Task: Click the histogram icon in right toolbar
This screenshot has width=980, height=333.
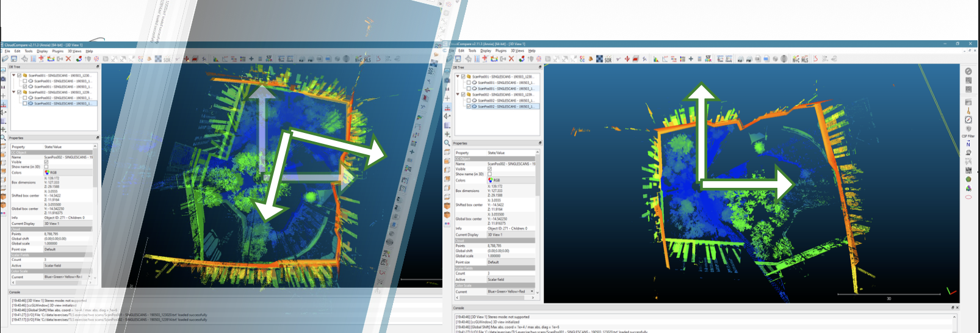Action: [656, 59]
